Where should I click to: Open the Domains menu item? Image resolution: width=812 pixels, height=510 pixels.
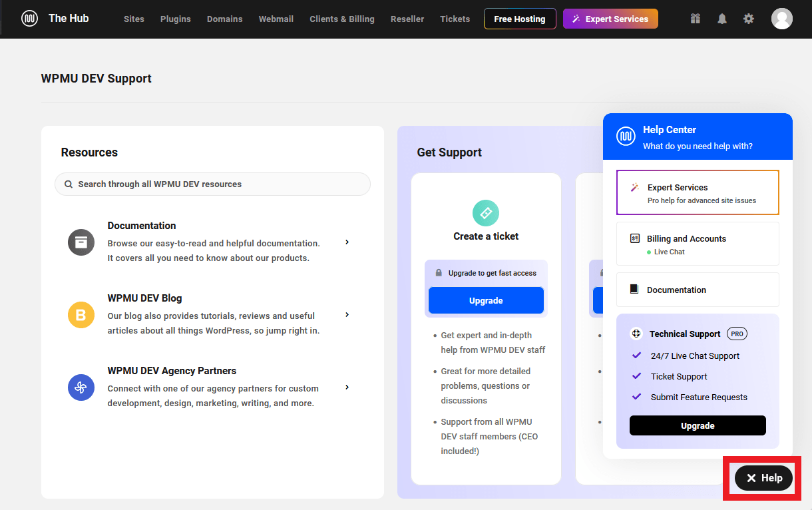225,19
